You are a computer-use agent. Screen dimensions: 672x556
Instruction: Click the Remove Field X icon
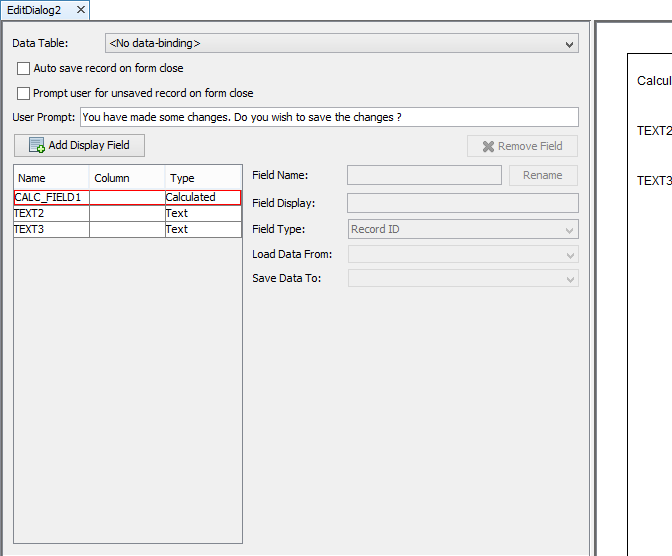coord(488,147)
